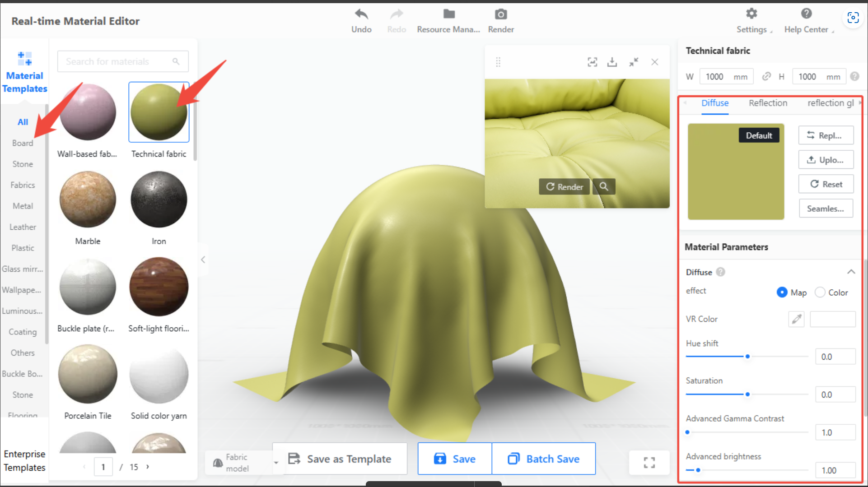Open Enterprise Templates section

(24, 461)
